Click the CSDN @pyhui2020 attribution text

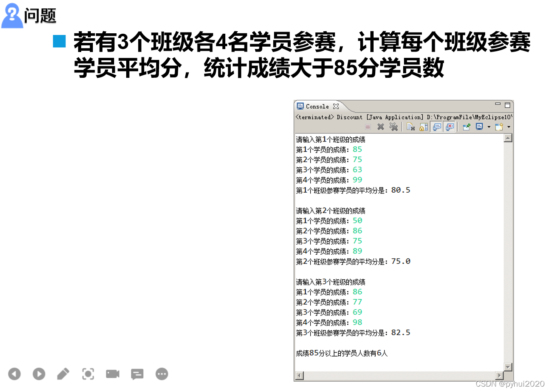coord(510,384)
